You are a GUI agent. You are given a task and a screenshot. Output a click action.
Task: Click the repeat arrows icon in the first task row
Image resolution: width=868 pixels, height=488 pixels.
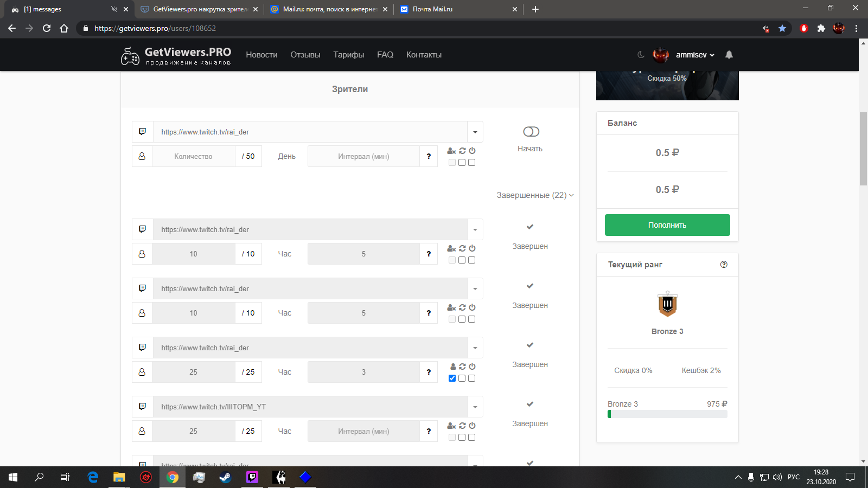(x=462, y=151)
